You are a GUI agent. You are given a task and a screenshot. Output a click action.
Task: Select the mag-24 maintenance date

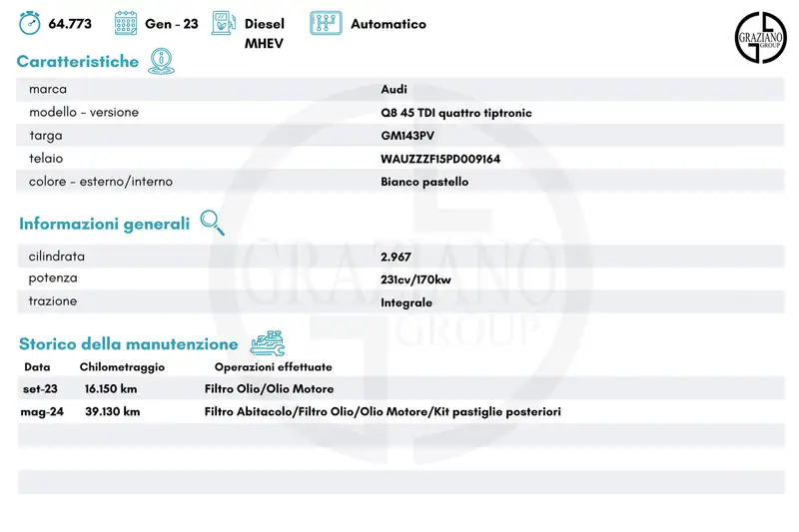point(42,412)
